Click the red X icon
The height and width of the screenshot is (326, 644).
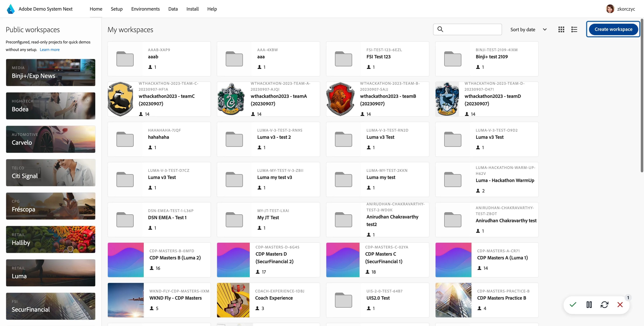[x=620, y=304]
